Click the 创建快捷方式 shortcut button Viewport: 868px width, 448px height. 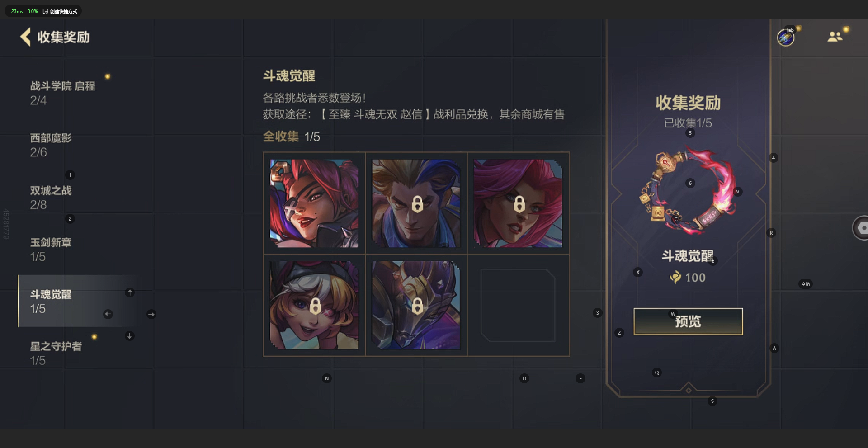pyautogui.click(x=60, y=11)
